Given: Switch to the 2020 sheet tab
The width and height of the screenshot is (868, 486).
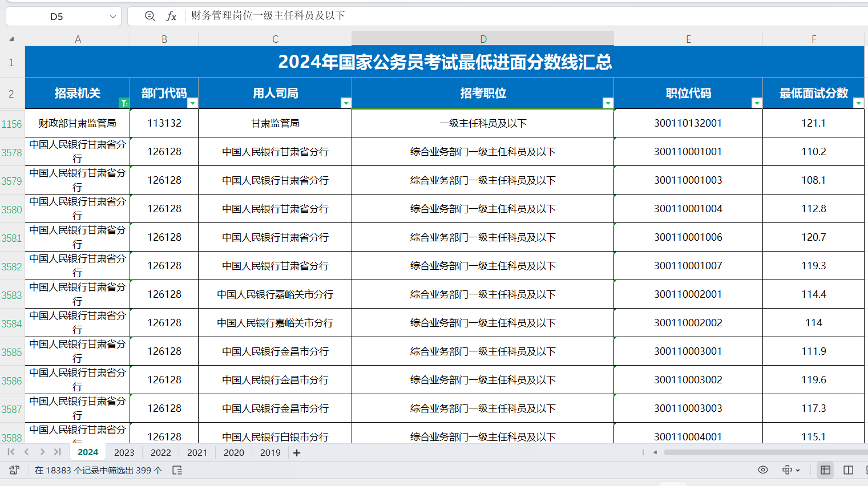Looking at the screenshot, I should pyautogui.click(x=234, y=452).
